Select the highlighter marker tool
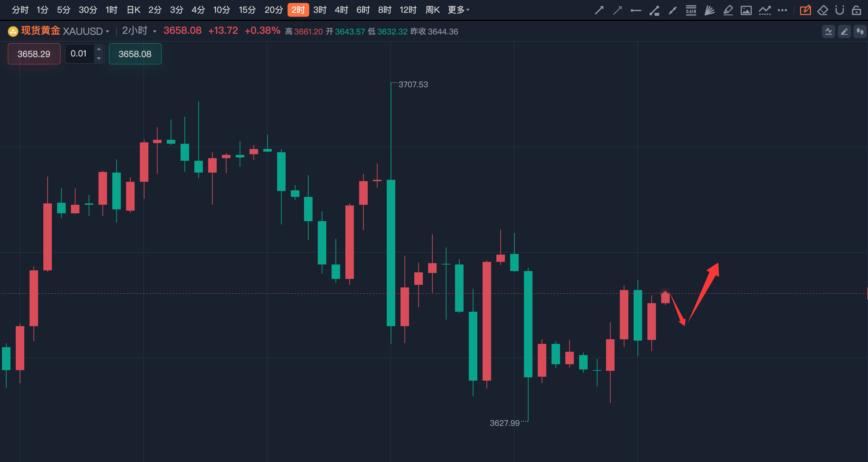Image resolution: width=868 pixels, height=462 pixels. click(728, 10)
